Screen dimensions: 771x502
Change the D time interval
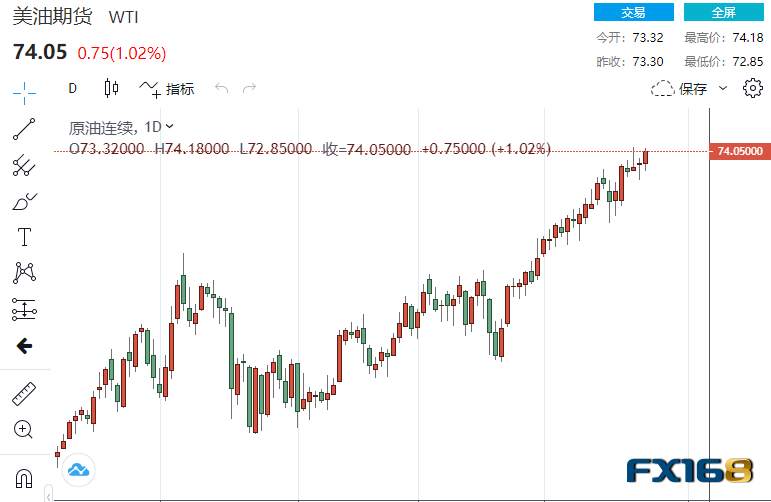tap(72, 88)
